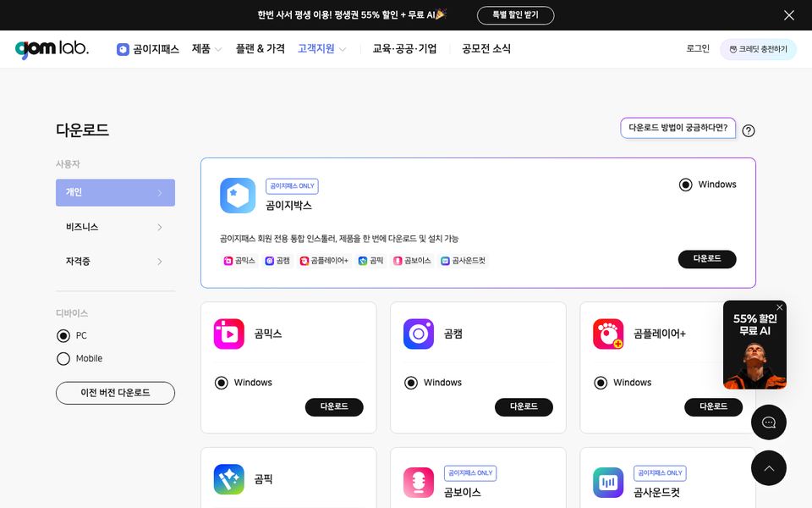Click the question mark help icon
This screenshot has height=508, width=812.
click(749, 130)
